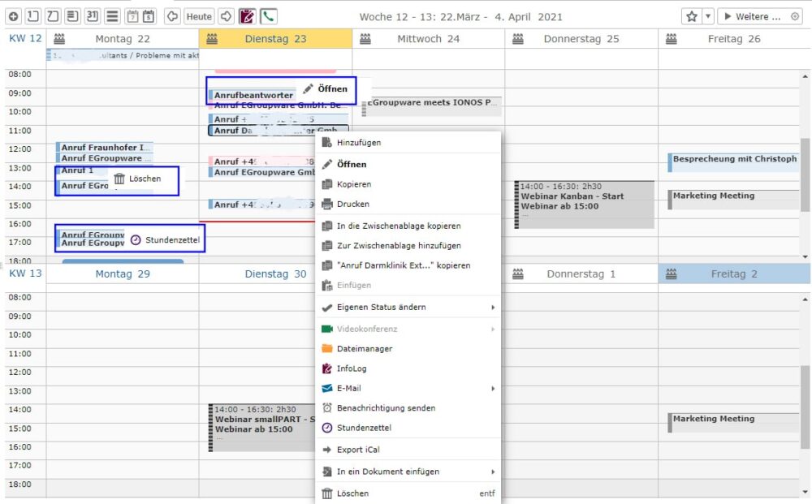This screenshot has height=504, width=812.
Task: Select Export iCal in the context menu
Action: pyautogui.click(x=358, y=450)
